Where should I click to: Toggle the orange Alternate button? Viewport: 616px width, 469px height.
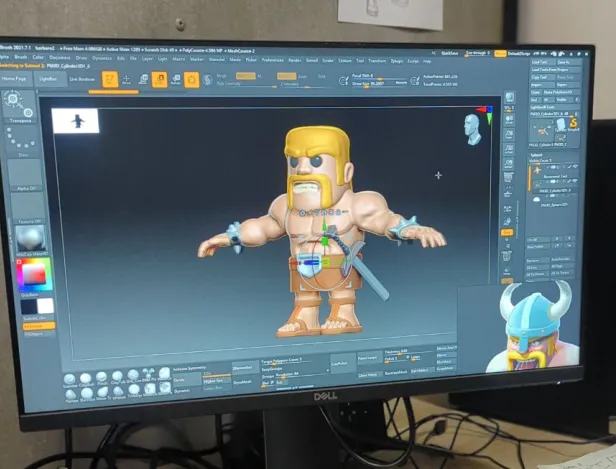pos(39,326)
